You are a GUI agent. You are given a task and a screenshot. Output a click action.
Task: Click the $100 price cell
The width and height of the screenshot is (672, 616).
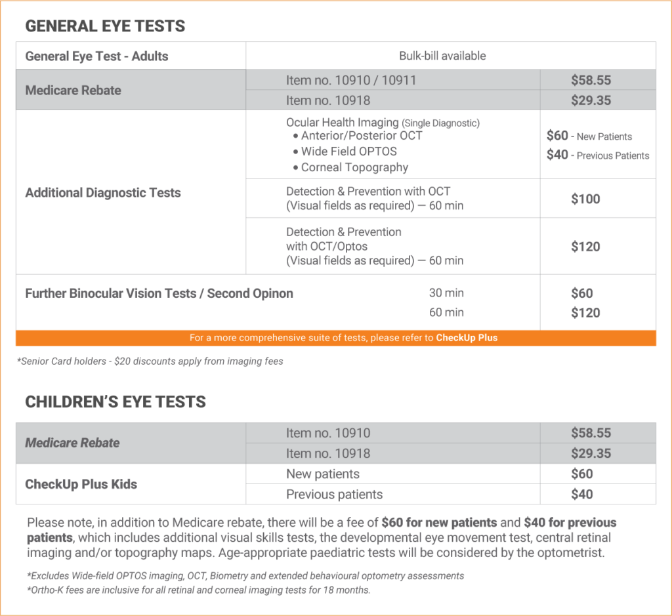pyautogui.click(x=585, y=199)
